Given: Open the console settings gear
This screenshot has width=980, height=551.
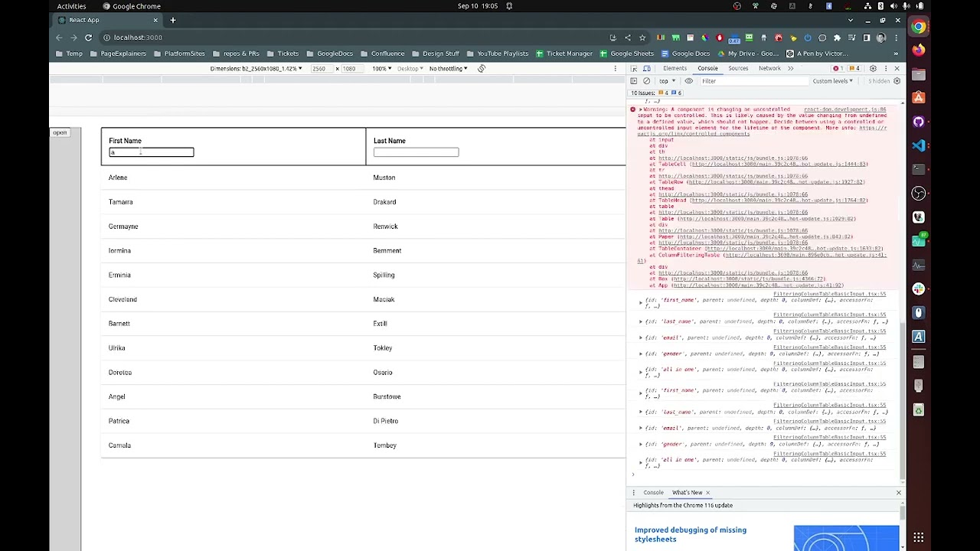Looking at the screenshot, I should (897, 80).
